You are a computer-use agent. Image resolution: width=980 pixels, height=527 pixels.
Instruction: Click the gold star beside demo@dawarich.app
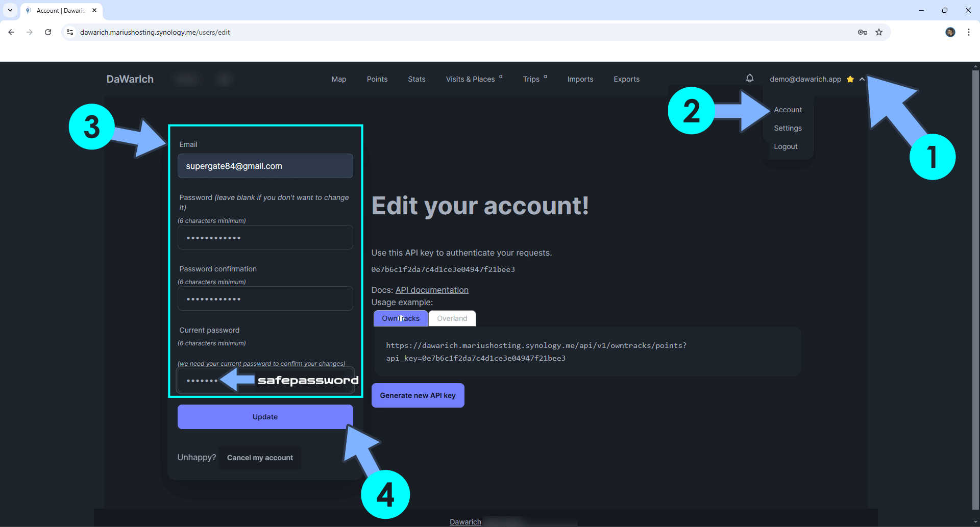pos(850,79)
